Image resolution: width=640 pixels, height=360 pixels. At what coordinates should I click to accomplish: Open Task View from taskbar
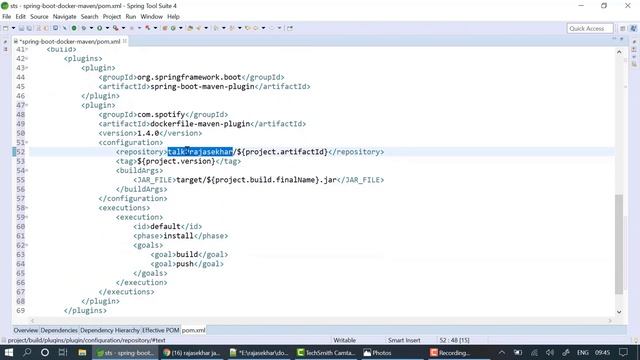click(x=63, y=353)
